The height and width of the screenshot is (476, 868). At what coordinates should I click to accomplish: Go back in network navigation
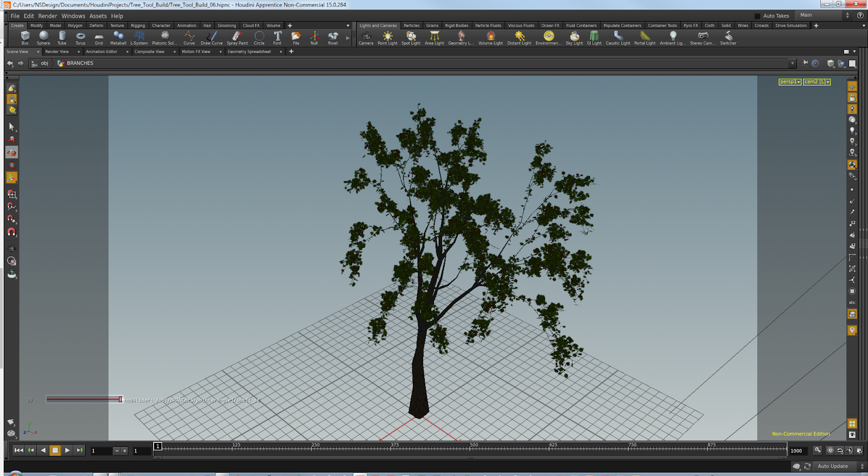[x=10, y=63]
